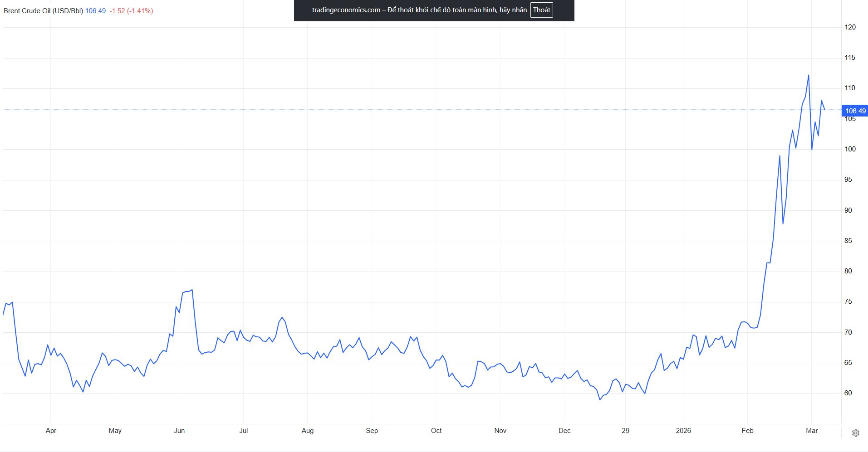
Task: Select the Jun label on time axis
Action: coord(179,431)
